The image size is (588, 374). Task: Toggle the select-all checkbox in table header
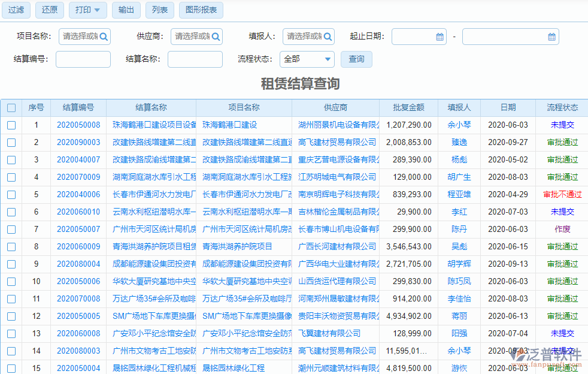11,108
